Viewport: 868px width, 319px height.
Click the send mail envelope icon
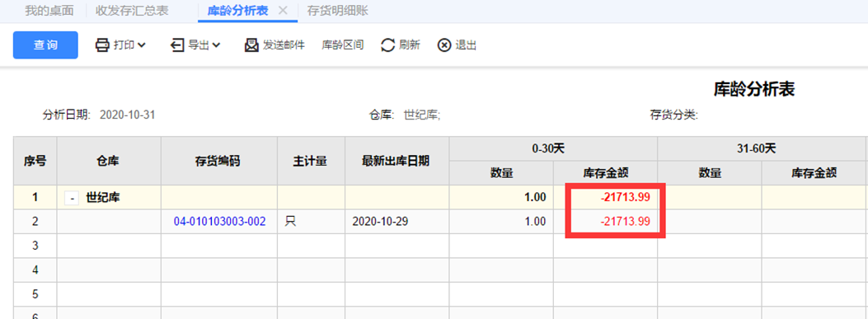pyautogui.click(x=252, y=45)
